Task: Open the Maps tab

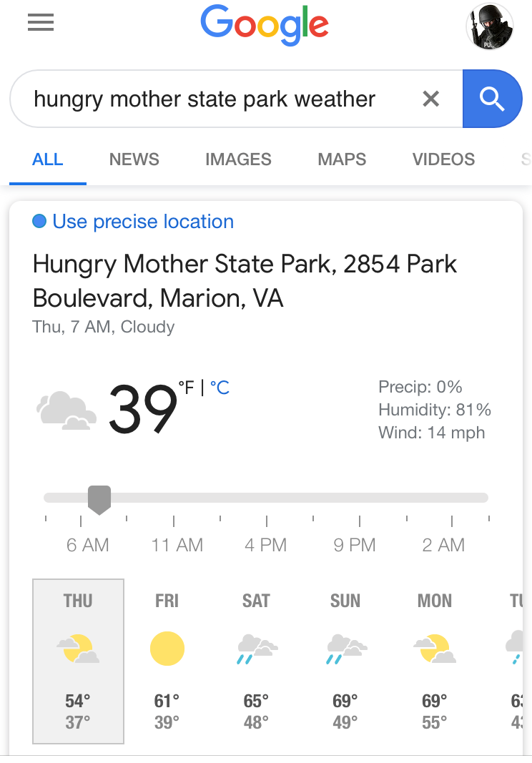Action: [342, 159]
